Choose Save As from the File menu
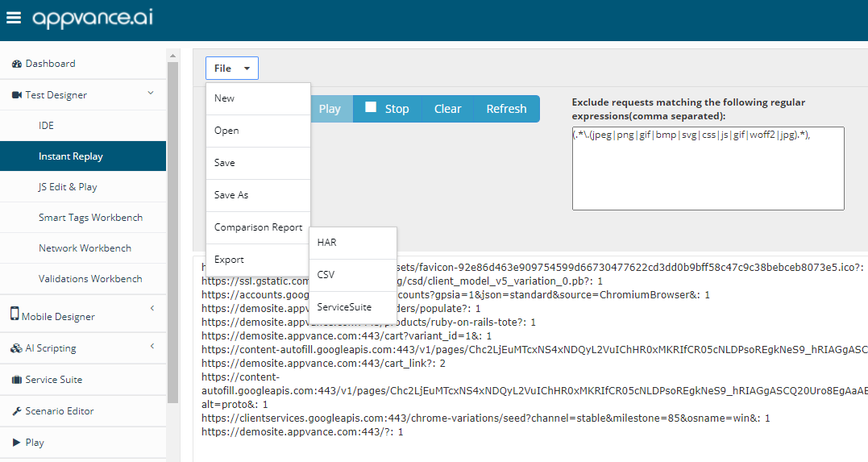Image resolution: width=868 pixels, height=462 pixels. [x=258, y=195]
